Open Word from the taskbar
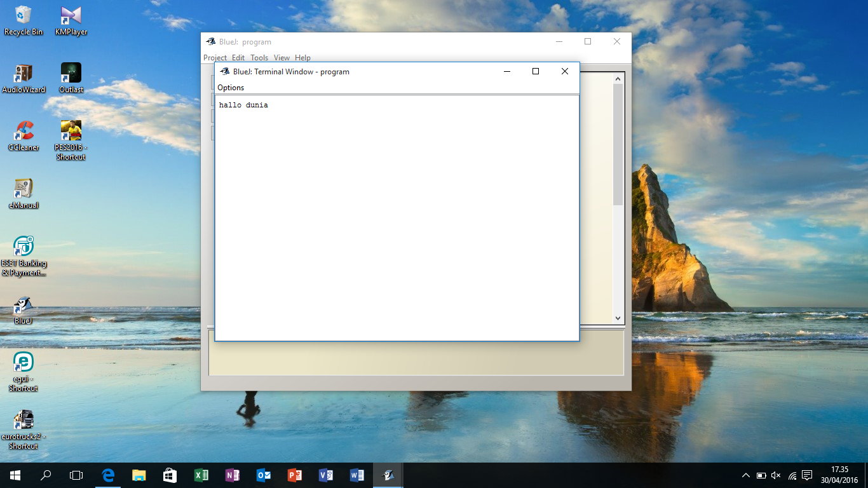Viewport: 868px width, 488px height. tap(356, 475)
